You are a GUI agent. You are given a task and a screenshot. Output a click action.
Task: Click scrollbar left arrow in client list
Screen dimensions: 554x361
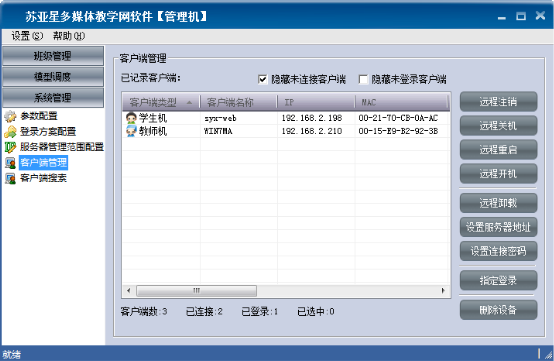point(129,291)
